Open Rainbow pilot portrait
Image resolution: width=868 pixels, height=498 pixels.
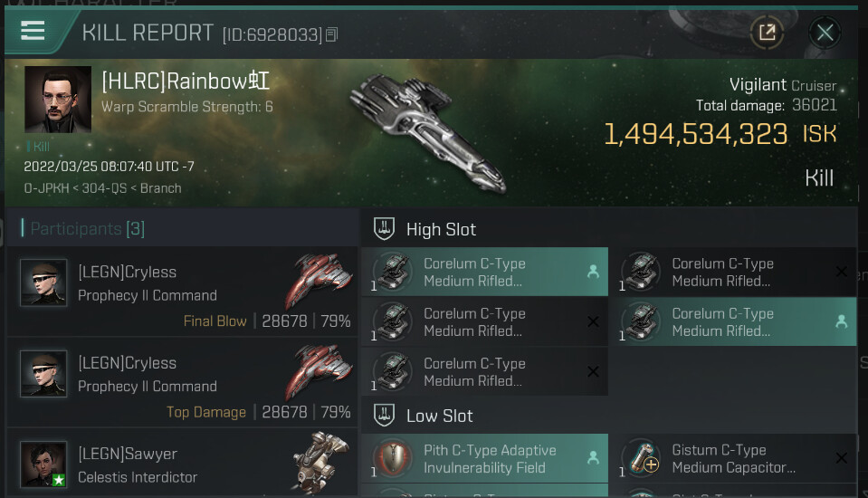(x=58, y=100)
